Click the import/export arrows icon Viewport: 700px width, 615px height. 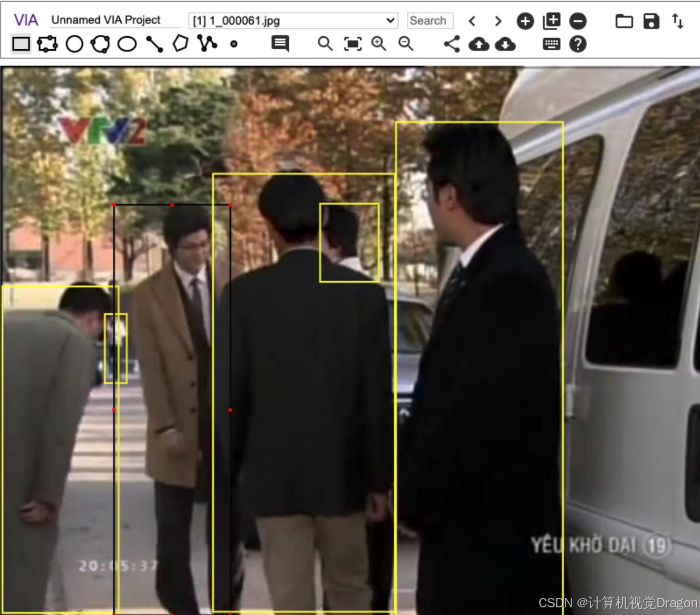(678, 21)
